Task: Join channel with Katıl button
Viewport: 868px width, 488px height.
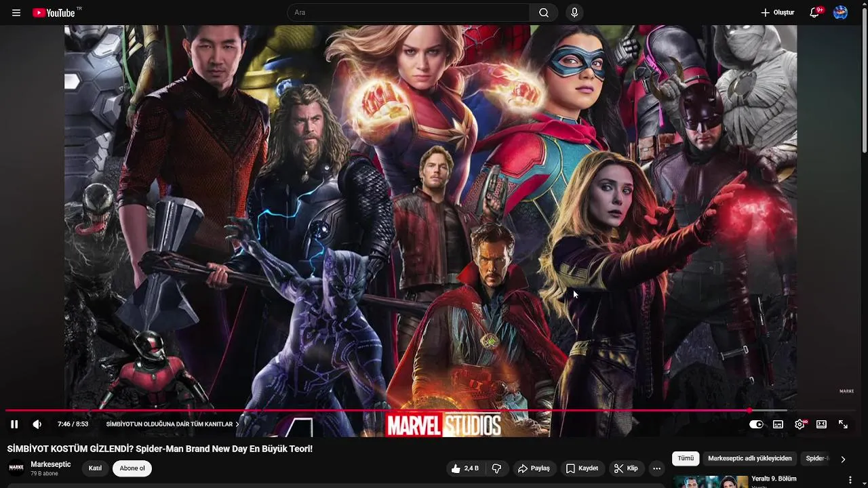Action: 95,468
